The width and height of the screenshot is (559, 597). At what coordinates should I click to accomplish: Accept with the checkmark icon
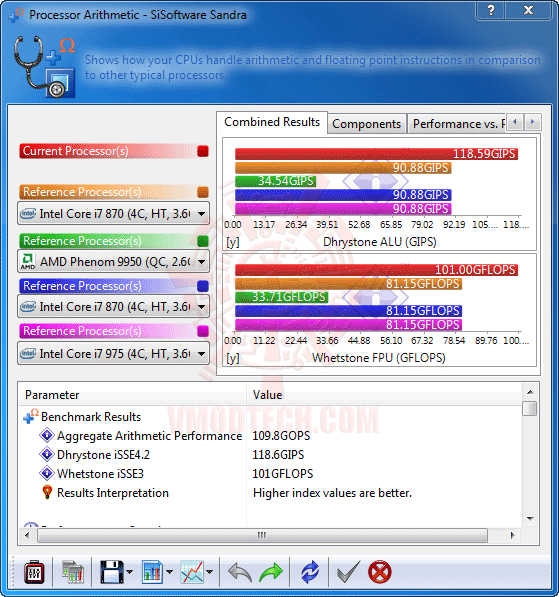[348, 572]
